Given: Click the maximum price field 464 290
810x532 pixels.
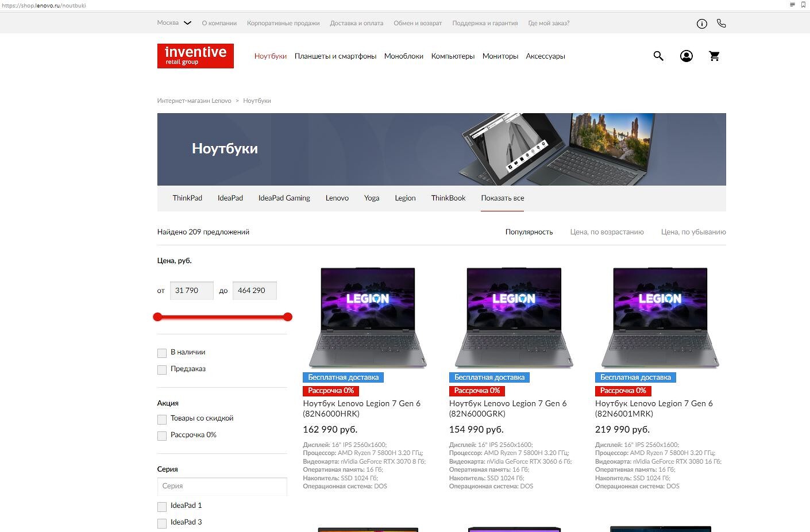Looking at the screenshot, I should 254,291.
